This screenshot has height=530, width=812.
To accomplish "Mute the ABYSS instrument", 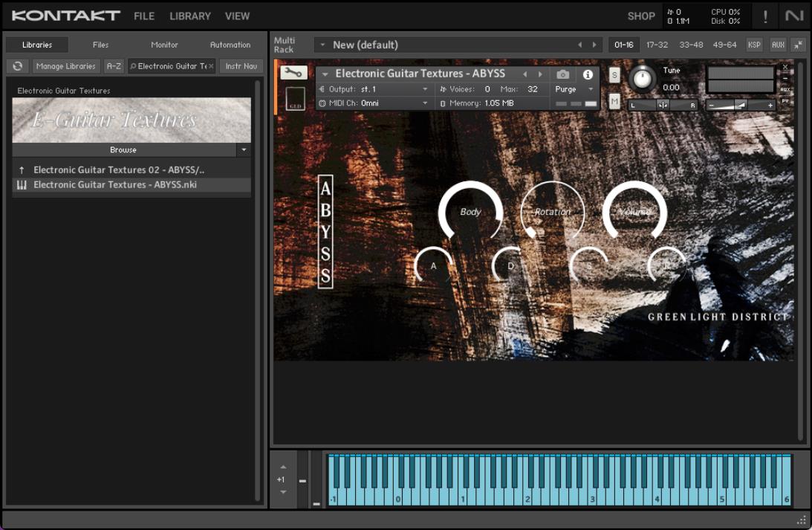I will click(x=614, y=102).
